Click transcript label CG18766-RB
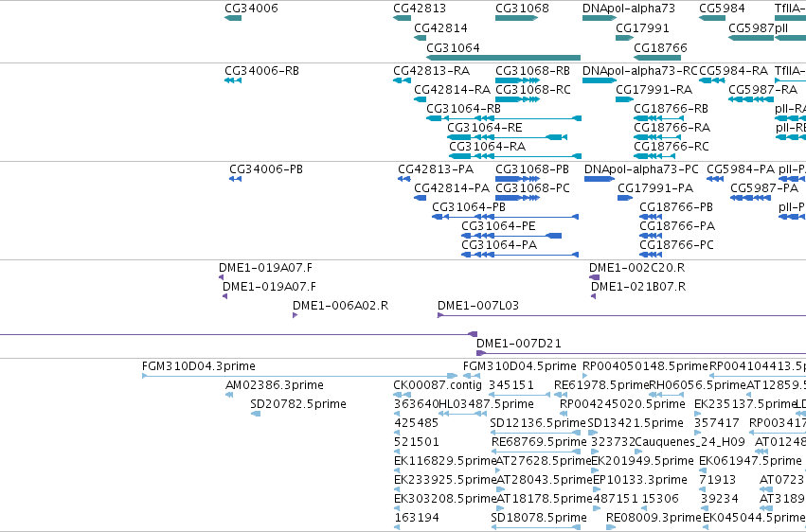The image size is (806, 532). (x=671, y=109)
